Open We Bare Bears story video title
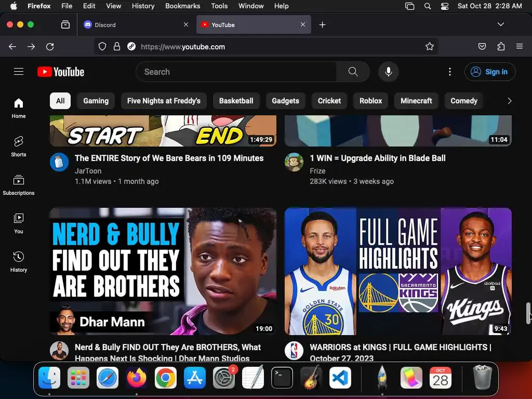 tap(169, 158)
